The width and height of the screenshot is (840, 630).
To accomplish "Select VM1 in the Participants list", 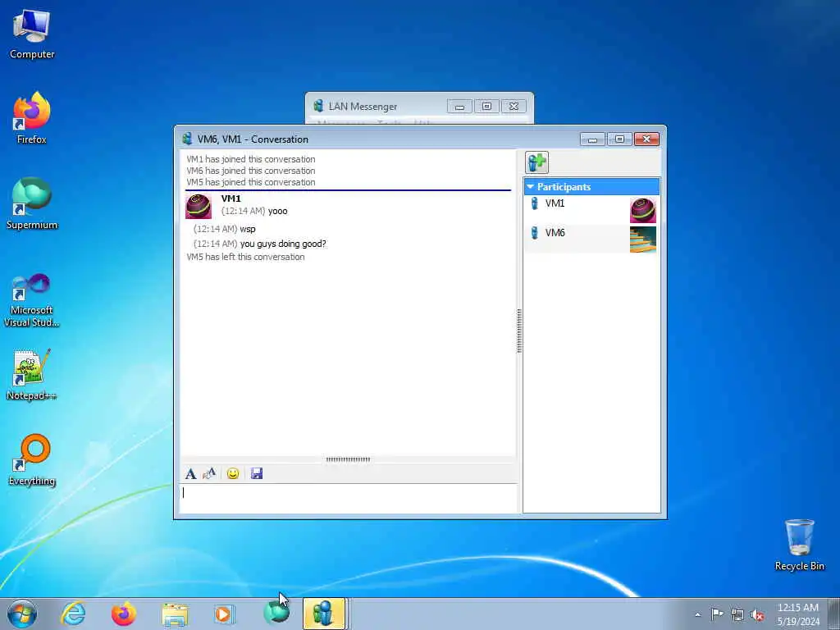I will (x=591, y=209).
